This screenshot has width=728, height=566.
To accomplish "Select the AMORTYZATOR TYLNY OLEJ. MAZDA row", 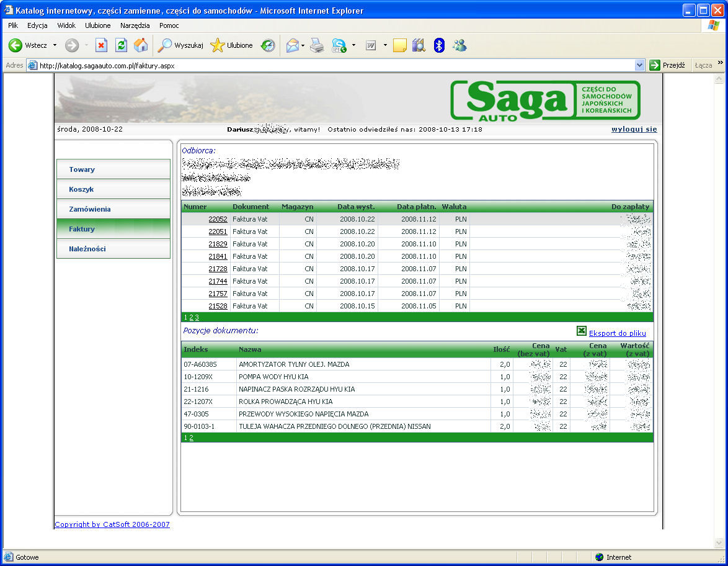I will (417, 364).
